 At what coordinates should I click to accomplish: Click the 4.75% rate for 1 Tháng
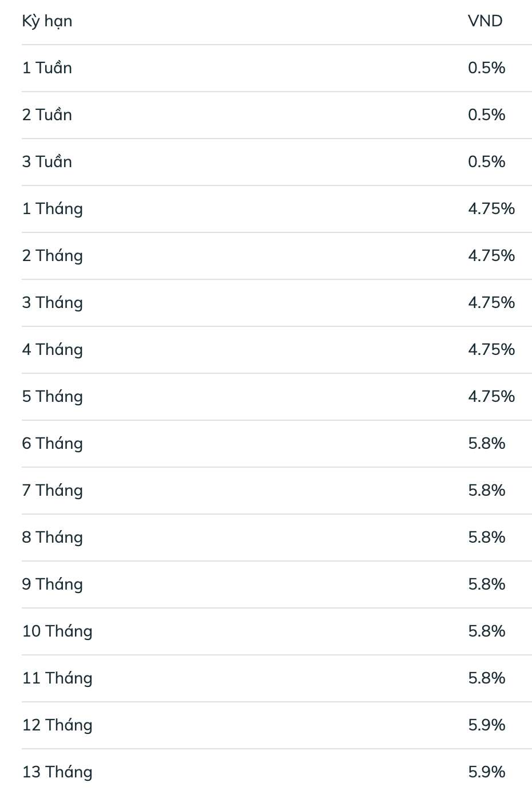pyautogui.click(x=491, y=209)
